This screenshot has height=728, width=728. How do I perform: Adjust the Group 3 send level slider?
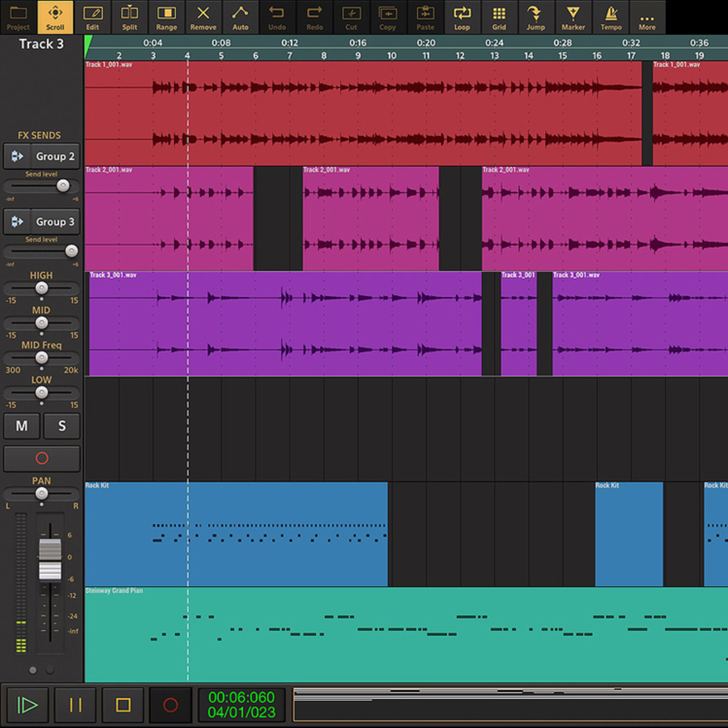tap(71, 251)
